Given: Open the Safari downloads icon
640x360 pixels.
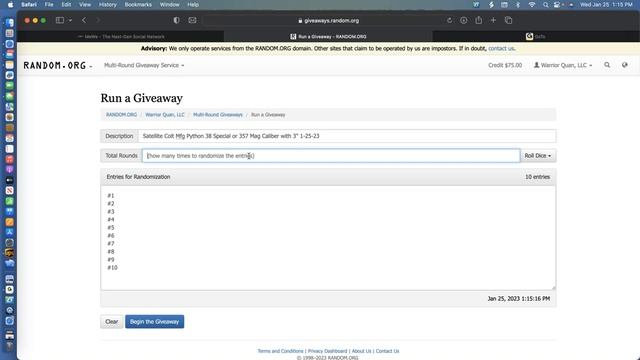Looking at the screenshot, I should [464, 20].
